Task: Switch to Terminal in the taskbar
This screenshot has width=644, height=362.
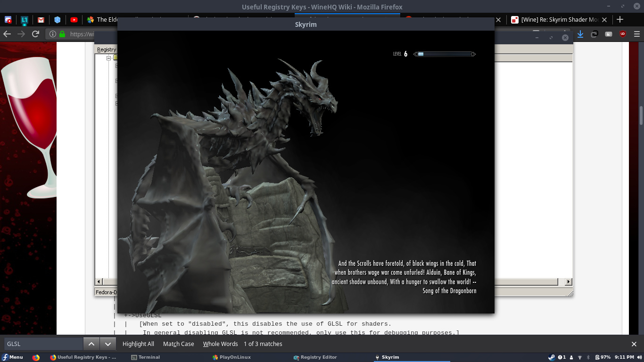Action: point(146,357)
